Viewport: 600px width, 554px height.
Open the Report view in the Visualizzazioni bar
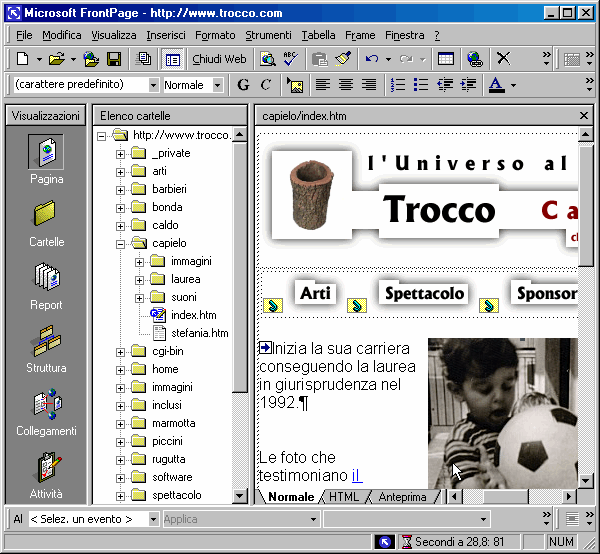[46, 284]
